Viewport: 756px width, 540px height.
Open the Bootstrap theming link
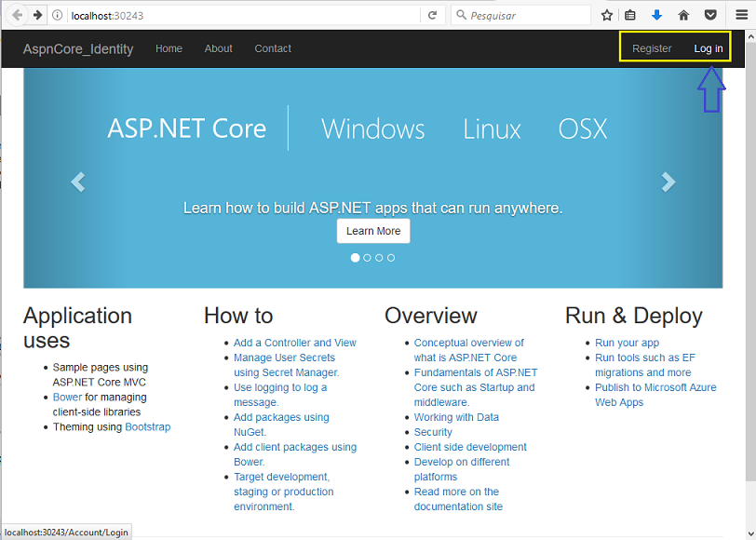tap(147, 427)
